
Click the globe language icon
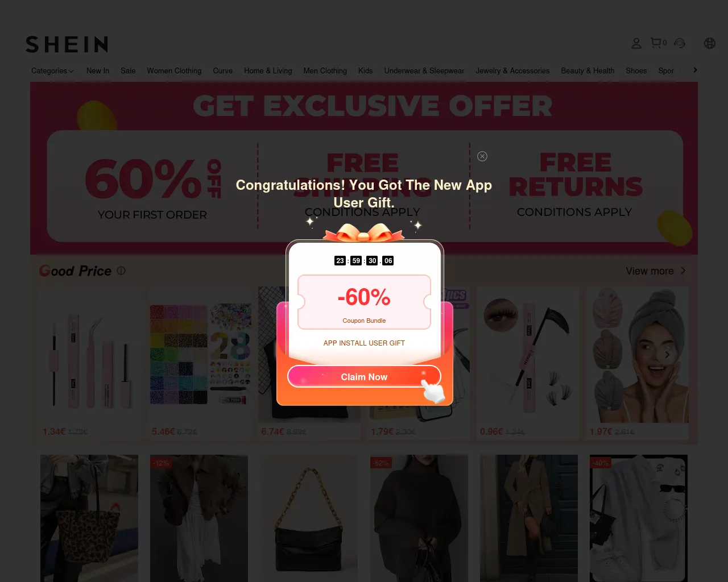(710, 43)
